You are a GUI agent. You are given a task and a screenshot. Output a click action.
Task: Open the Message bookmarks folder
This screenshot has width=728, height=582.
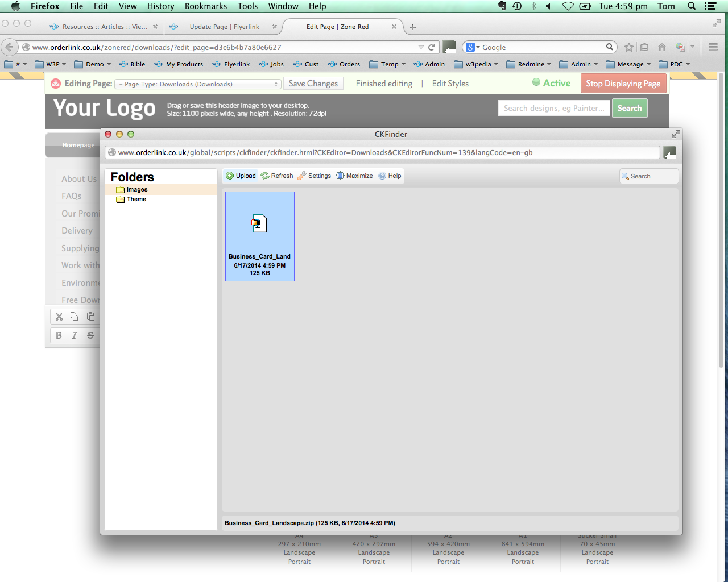tap(628, 64)
